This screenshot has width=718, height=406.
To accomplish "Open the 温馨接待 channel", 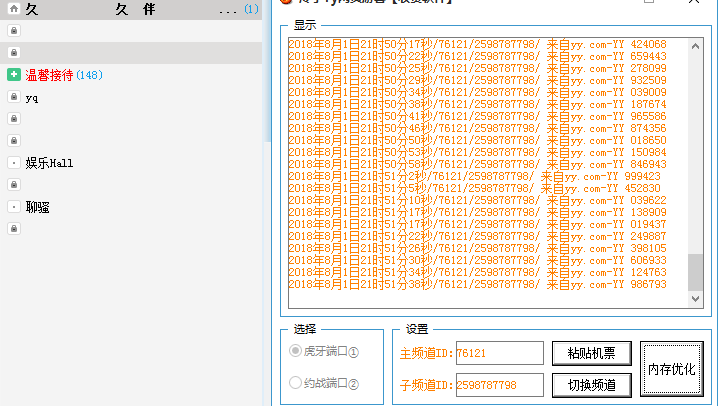I will (49, 75).
